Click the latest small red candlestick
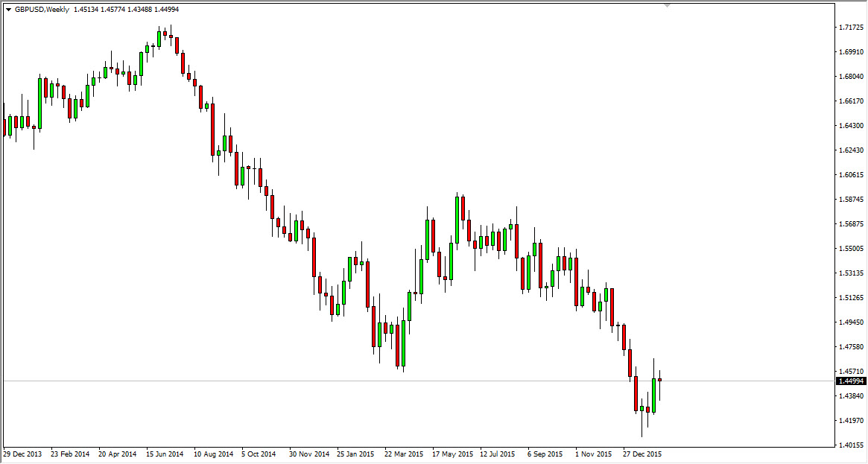 point(659,381)
